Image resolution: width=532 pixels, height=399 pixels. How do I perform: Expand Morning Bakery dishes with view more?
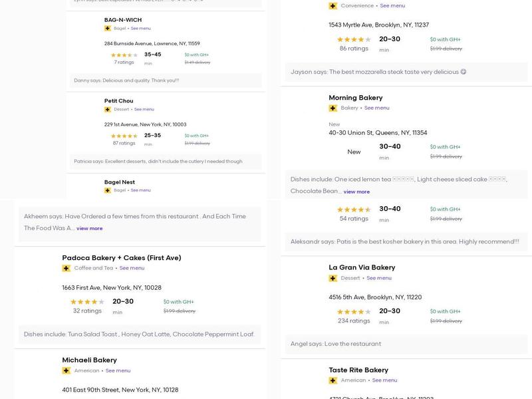(x=356, y=192)
